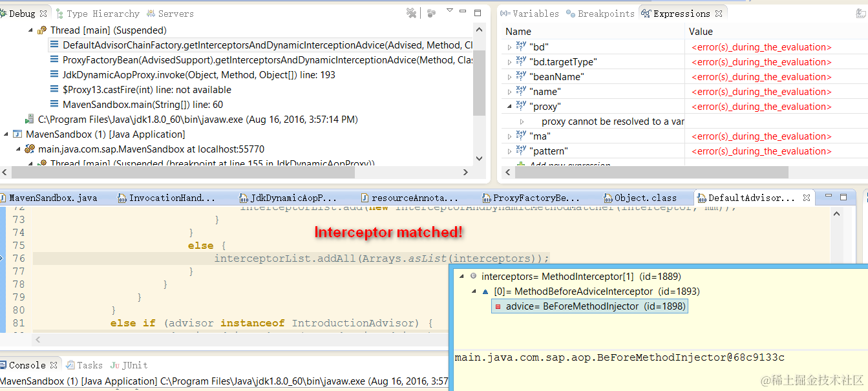Viewport: 868px width, 391px height.
Task: Click debug target icon for localhost:55770
Action: 30,149
